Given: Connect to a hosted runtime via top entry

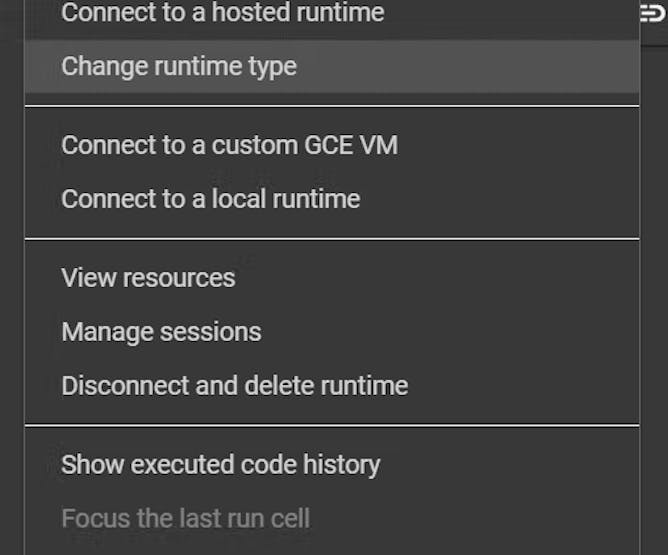Looking at the screenshot, I should (222, 13).
